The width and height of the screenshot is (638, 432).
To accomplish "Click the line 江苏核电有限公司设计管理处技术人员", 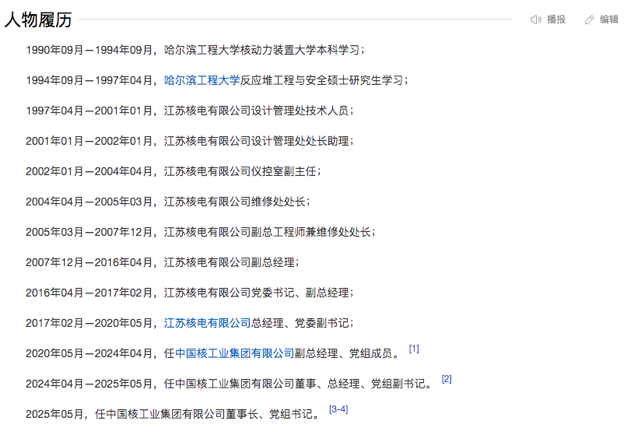I will 190,111.
